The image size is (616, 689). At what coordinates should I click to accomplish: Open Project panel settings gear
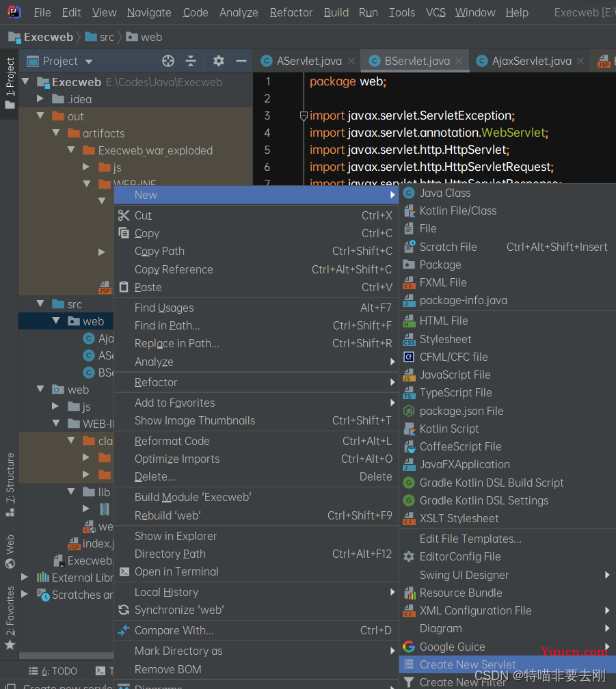[x=218, y=61]
